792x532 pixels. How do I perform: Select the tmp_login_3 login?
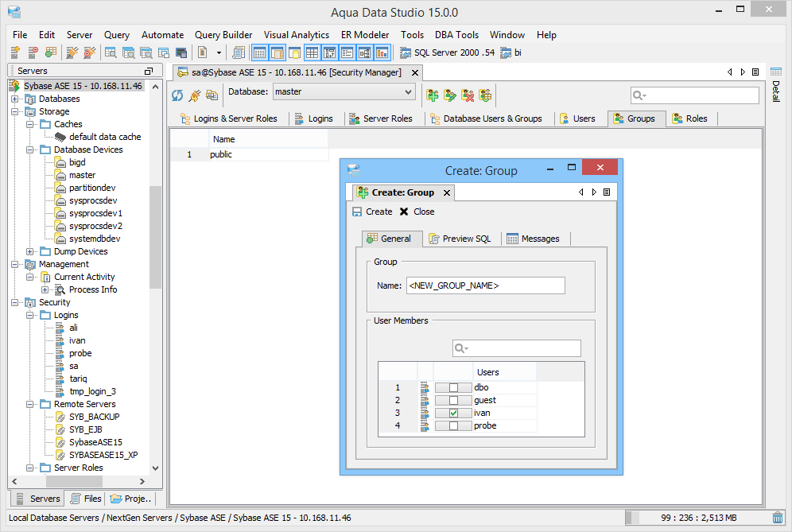[92, 391]
